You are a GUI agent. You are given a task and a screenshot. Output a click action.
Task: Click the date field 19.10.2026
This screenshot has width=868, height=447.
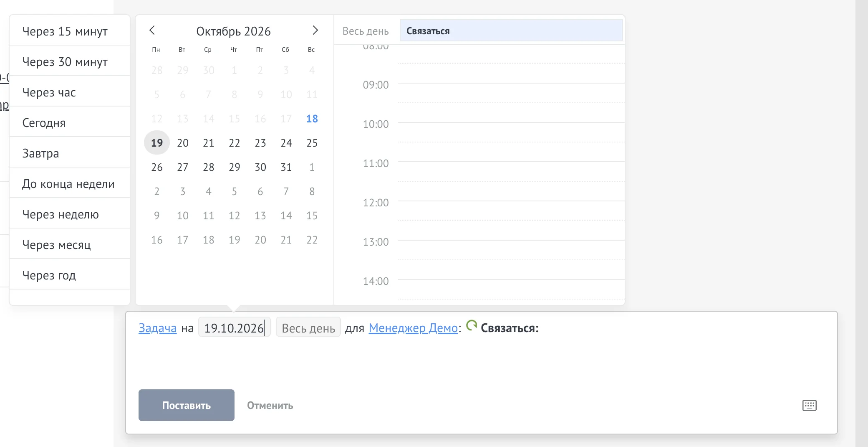[235, 328]
